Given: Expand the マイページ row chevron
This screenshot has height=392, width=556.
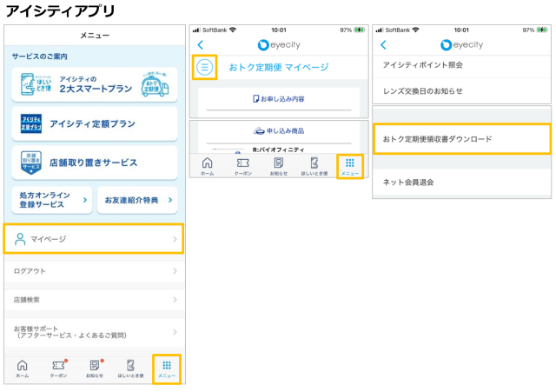Looking at the screenshot, I should (175, 239).
